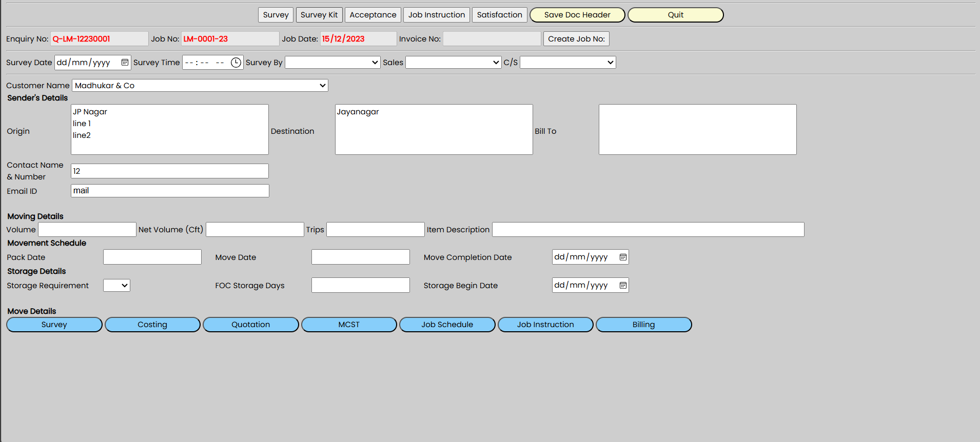Open the Customer Name dropdown
The image size is (980, 442).
(200, 86)
